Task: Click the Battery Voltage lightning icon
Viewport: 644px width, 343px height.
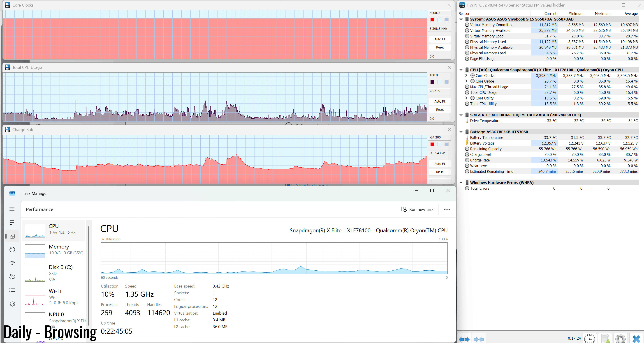Action: click(467, 143)
